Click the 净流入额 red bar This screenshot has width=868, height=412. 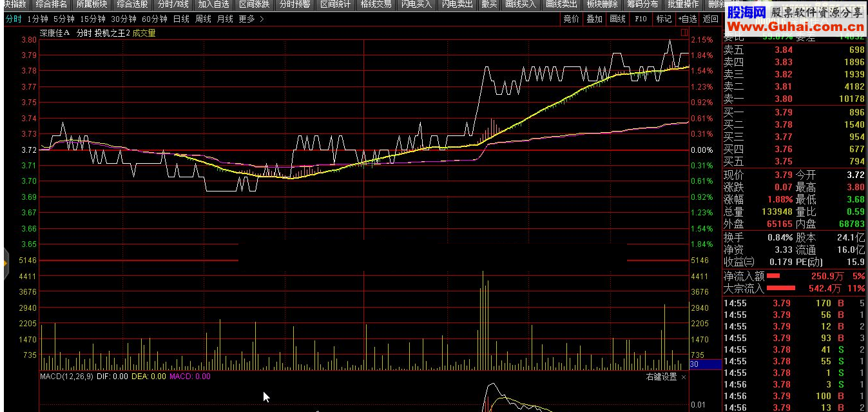(x=773, y=276)
